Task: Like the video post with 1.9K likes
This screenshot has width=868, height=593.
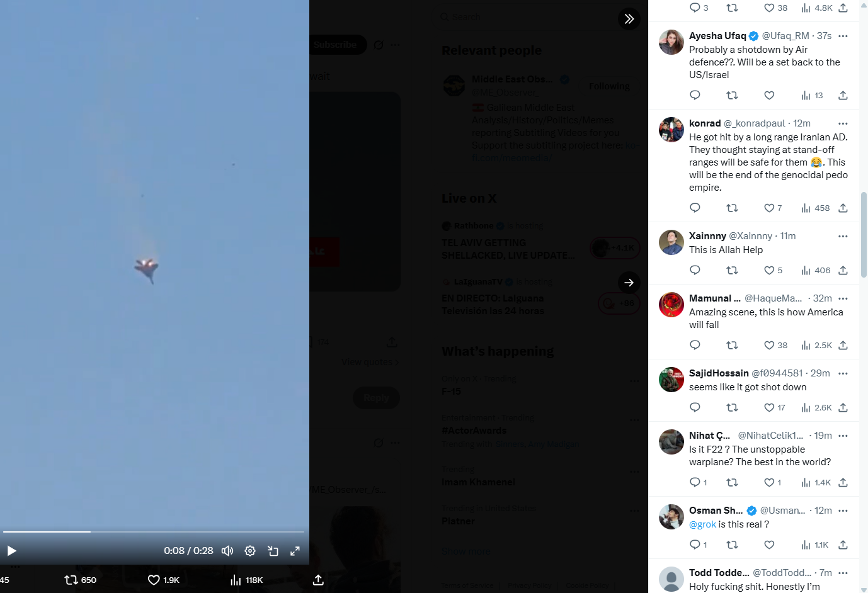Action: pos(164,580)
